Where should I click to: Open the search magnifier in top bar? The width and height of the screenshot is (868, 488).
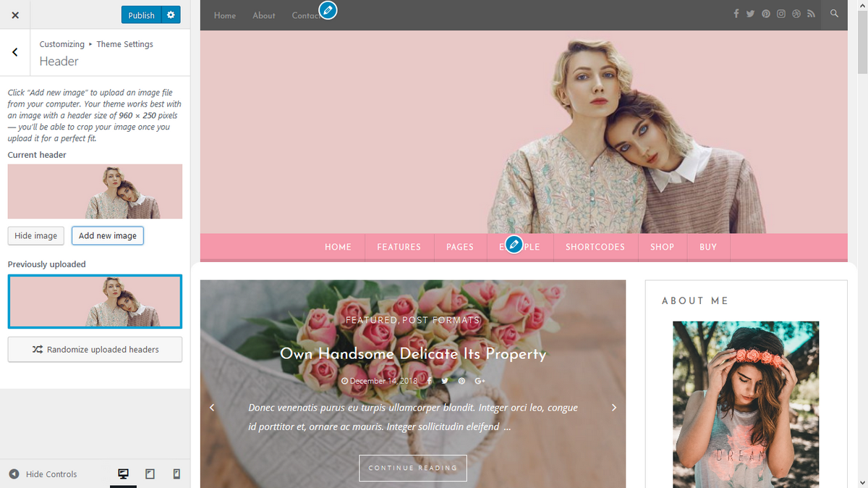pyautogui.click(x=835, y=14)
